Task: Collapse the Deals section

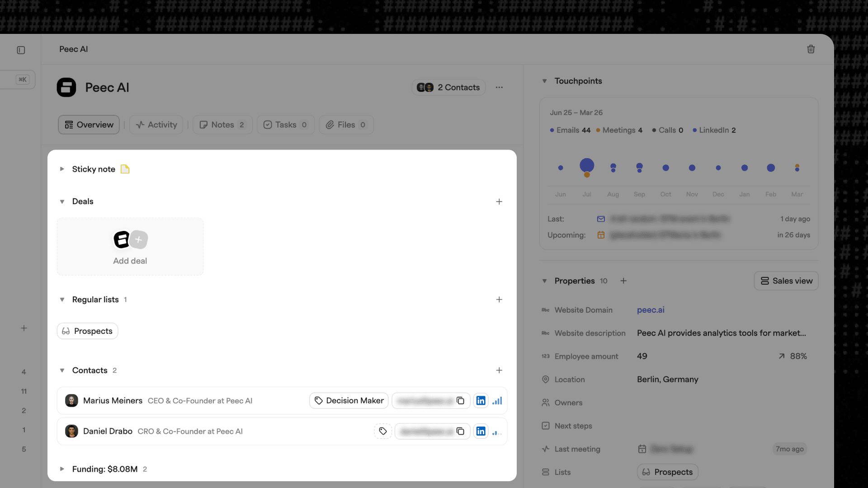Action: click(x=62, y=202)
